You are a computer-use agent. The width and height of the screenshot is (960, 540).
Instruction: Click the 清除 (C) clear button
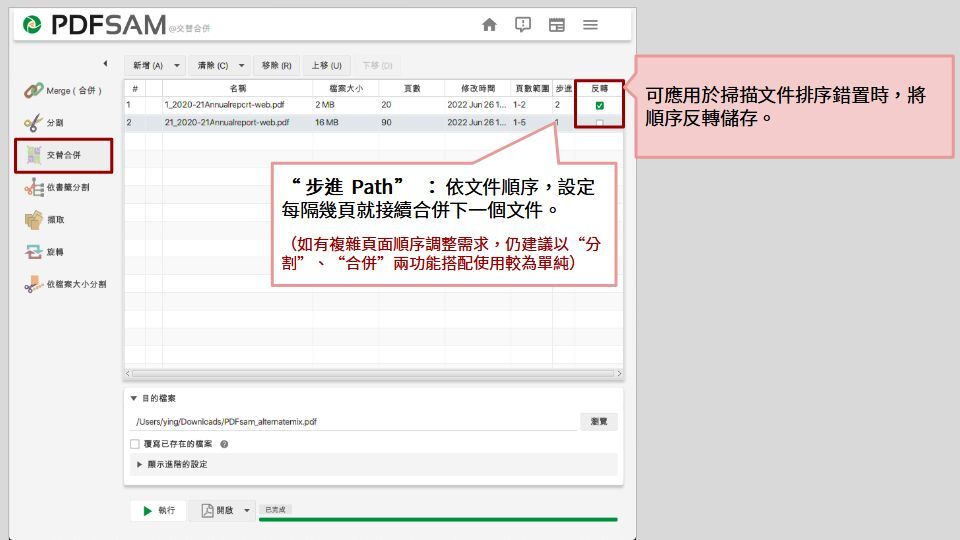pyautogui.click(x=212, y=66)
